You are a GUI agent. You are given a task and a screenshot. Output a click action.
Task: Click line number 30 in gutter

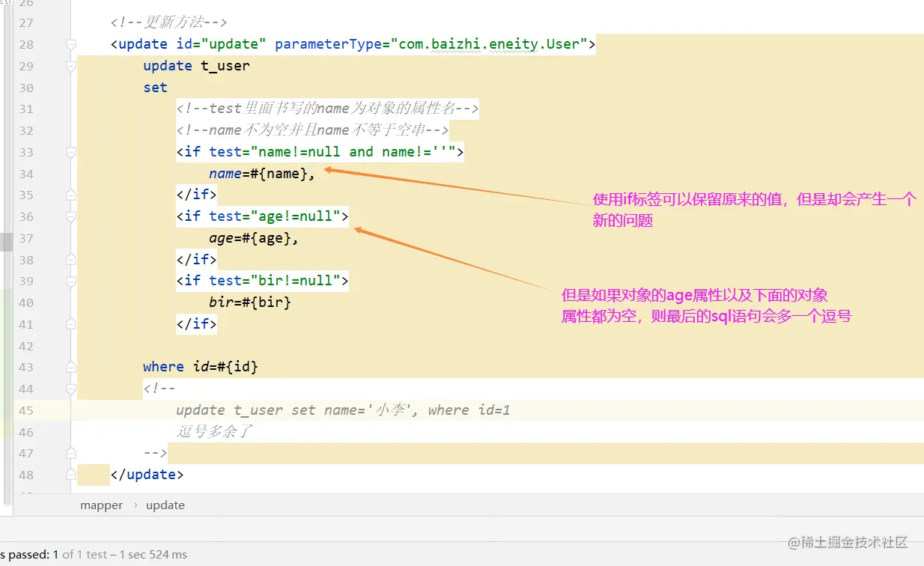(x=26, y=88)
